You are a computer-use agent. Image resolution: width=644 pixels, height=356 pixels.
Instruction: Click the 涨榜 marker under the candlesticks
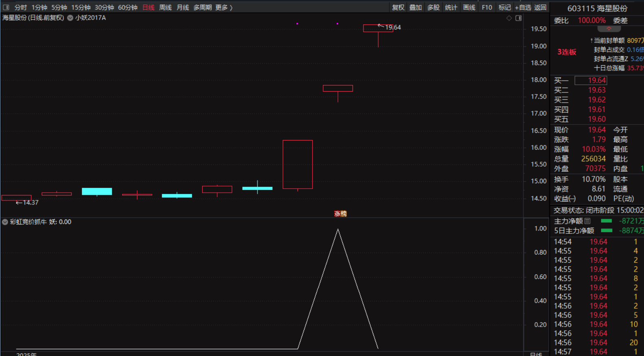340,213
